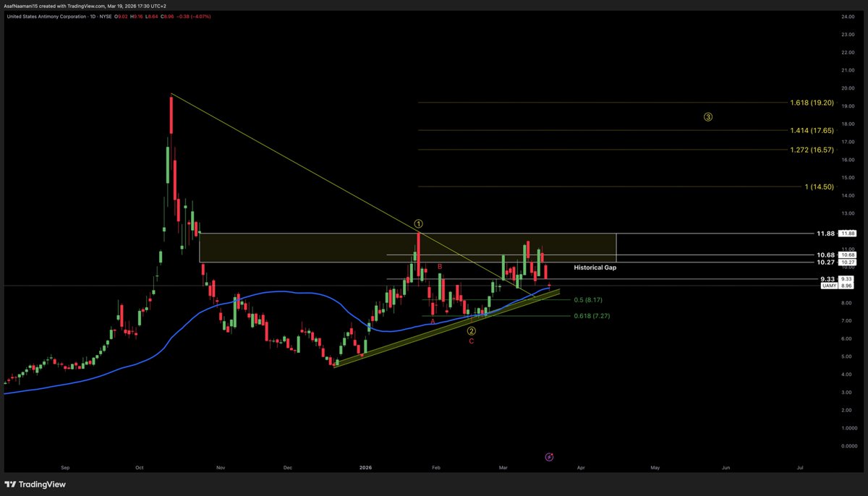Image resolution: width=868 pixels, height=496 pixels.
Task: Click the Feb label on time axis
Action: click(x=435, y=468)
